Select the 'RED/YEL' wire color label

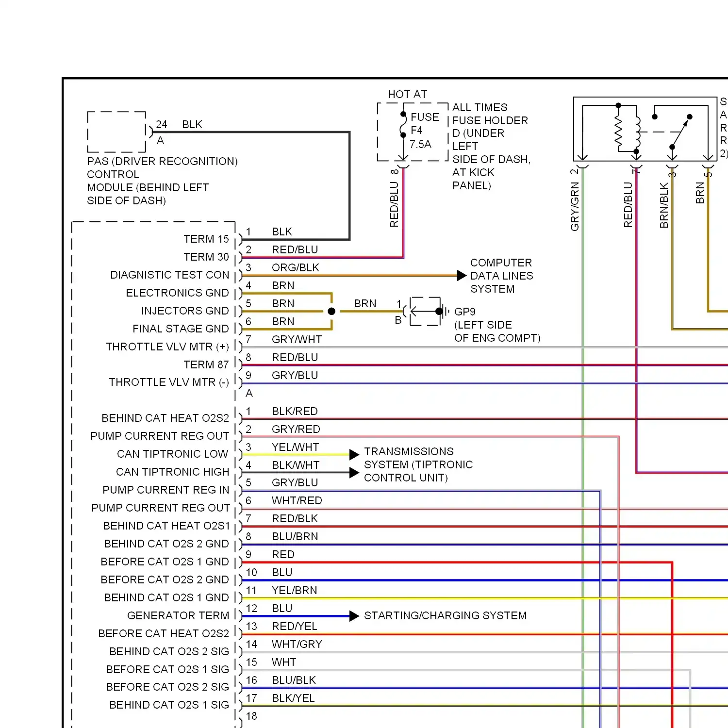click(295, 627)
